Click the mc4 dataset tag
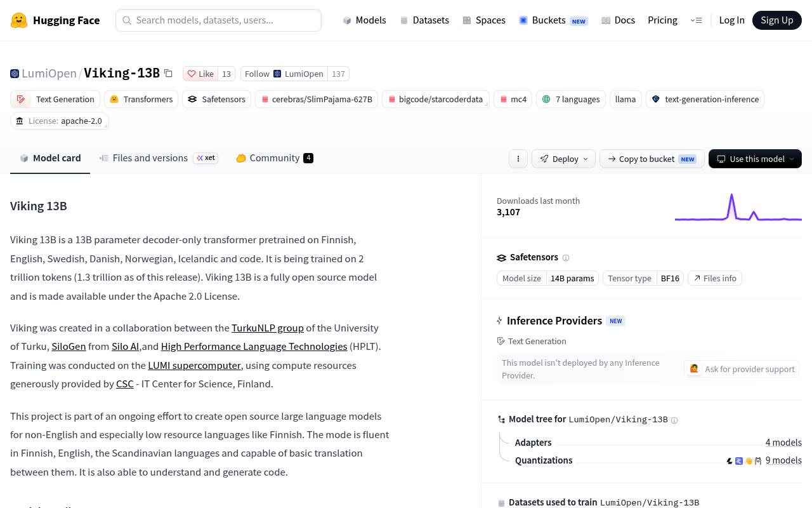Viewport: 812px width, 508px height. tap(513, 99)
